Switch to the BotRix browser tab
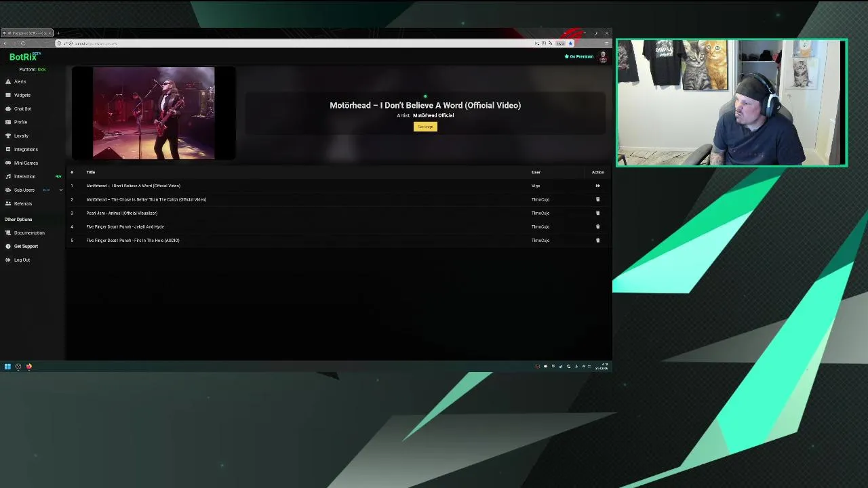Image resolution: width=868 pixels, height=488 pixels. click(x=27, y=33)
